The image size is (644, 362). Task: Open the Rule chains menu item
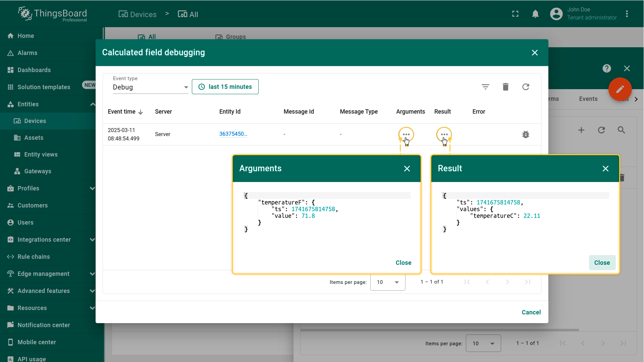[x=34, y=257]
